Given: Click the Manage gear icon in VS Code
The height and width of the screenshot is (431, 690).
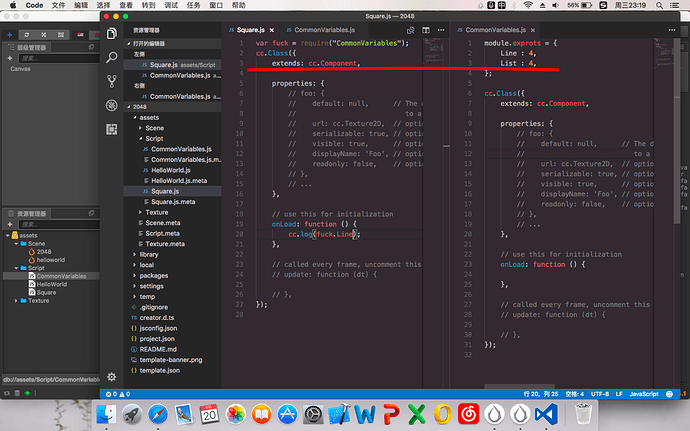Looking at the screenshot, I should (x=112, y=376).
